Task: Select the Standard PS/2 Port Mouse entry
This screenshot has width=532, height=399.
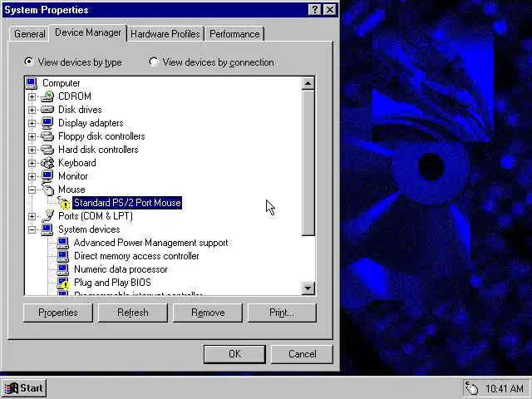Action: tap(127, 203)
